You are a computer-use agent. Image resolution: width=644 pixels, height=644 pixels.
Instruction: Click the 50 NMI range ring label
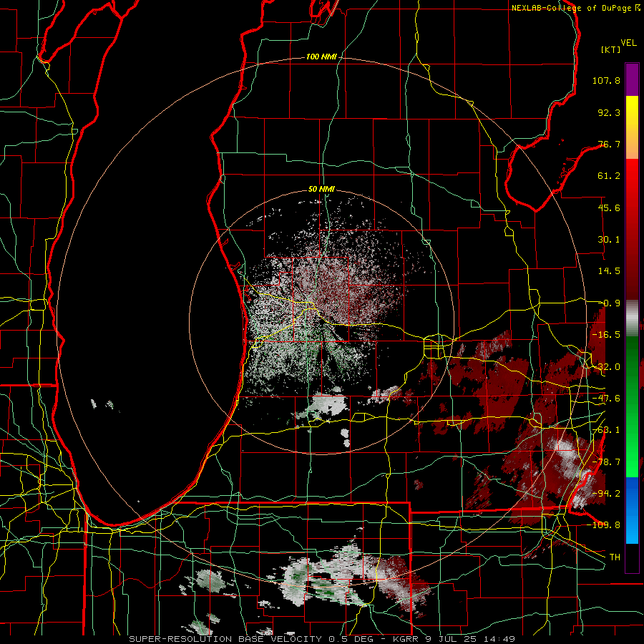tap(321, 190)
